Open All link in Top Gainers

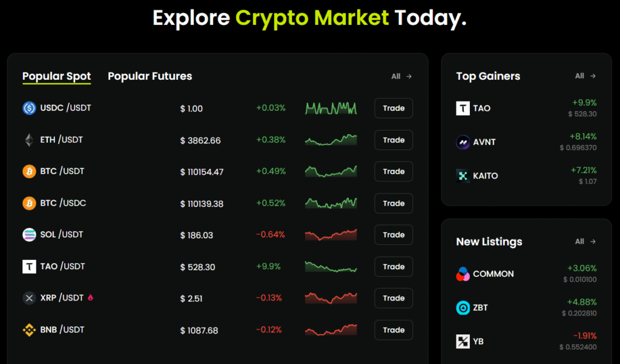[585, 76]
